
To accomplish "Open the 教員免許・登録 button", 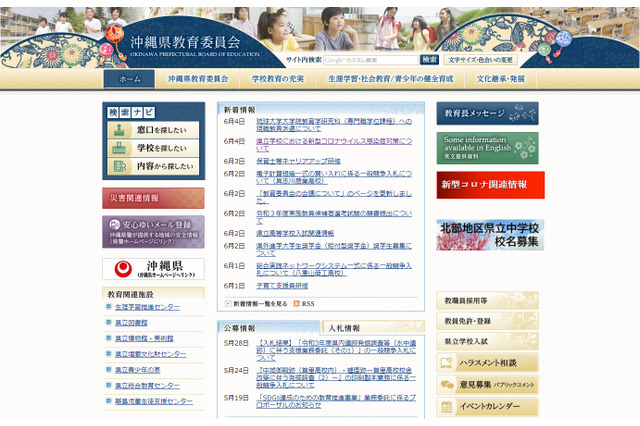I will click(487, 321).
